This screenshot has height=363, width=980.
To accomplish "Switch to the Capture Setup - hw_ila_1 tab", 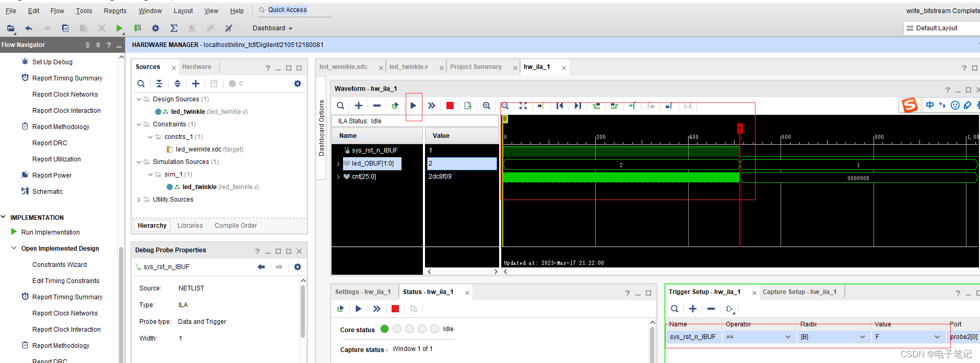I will [799, 292].
